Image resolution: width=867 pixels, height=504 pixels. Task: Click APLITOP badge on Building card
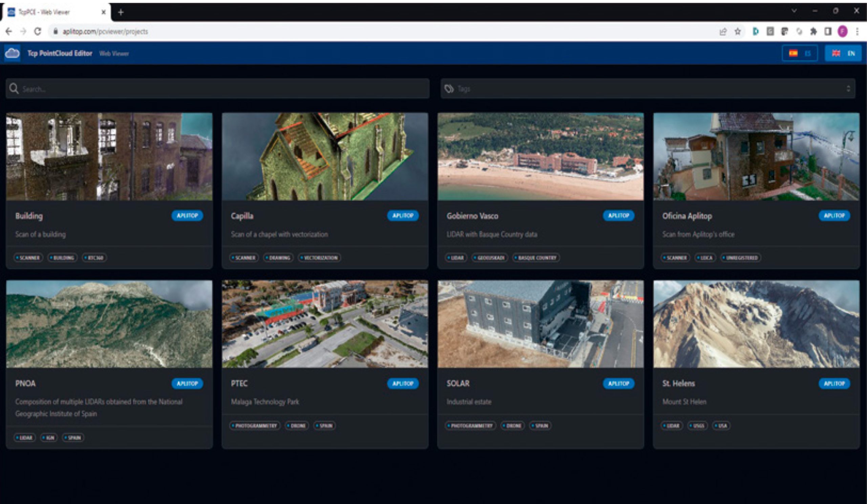pyautogui.click(x=187, y=216)
